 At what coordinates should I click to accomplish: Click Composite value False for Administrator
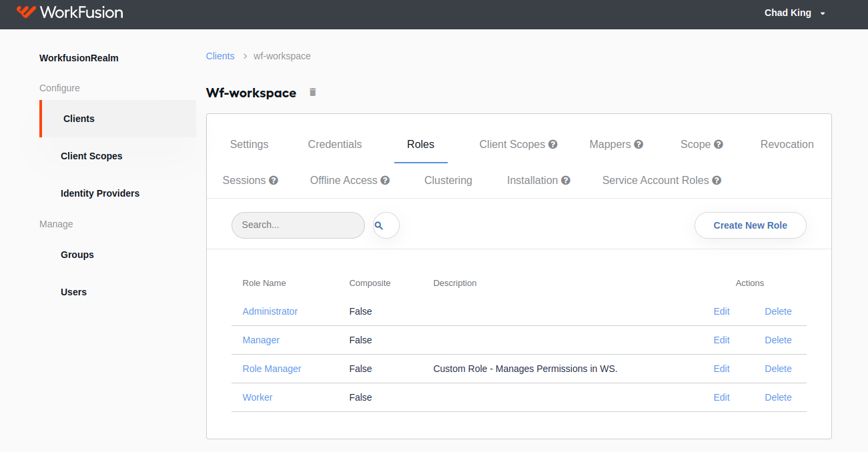point(360,311)
